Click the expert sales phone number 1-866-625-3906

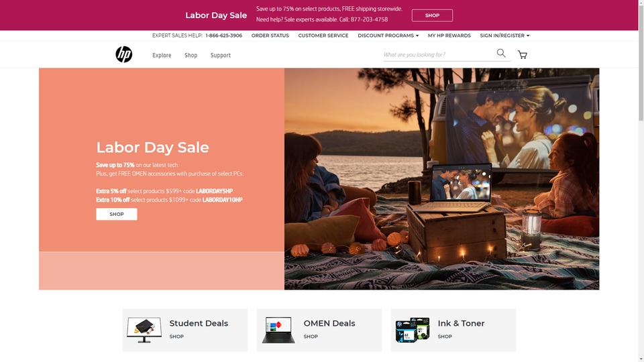[x=224, y=36]
